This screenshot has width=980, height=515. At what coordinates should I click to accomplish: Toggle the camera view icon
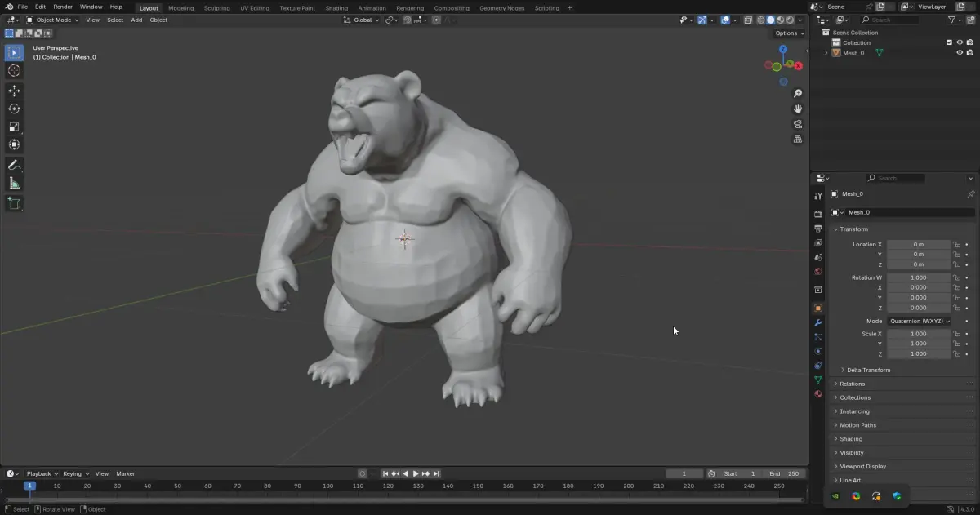click(x=798, y=124)
